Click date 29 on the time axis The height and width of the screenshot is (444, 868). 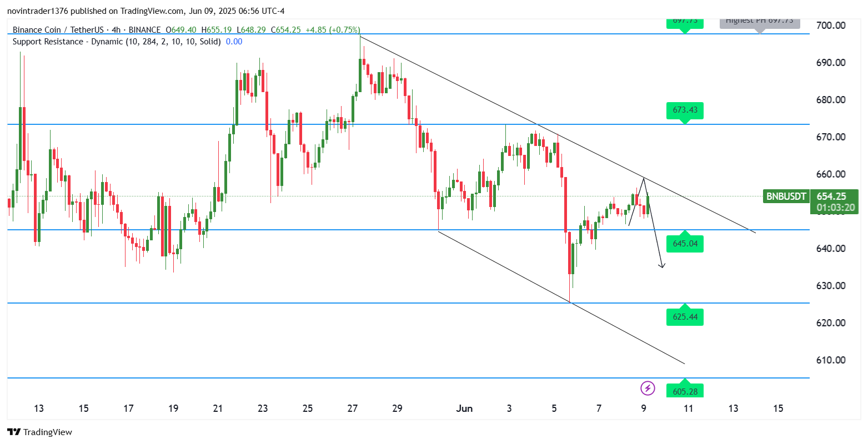click(x=397, y=408)
